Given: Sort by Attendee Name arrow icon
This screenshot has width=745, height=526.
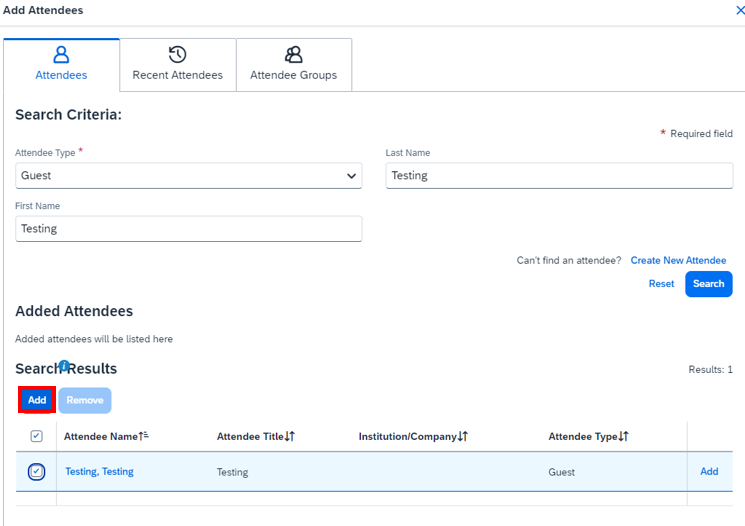Looking at the screenshot, I should [143, 437].
